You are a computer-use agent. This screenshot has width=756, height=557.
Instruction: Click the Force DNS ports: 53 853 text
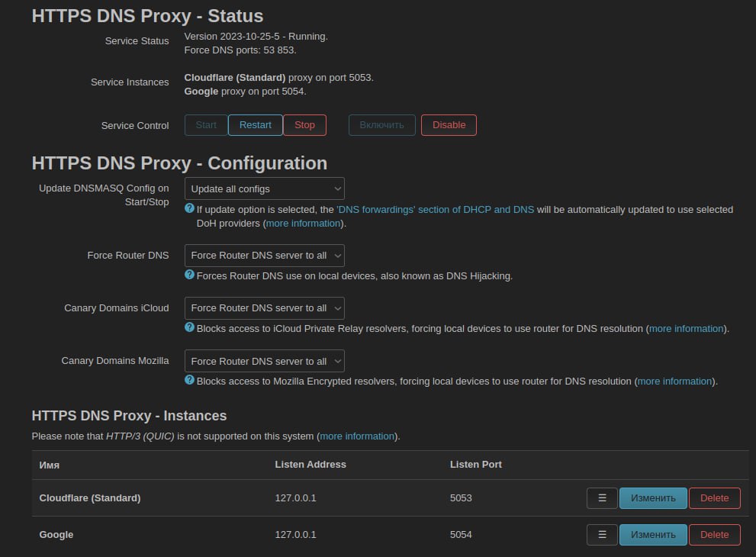click(240, 50)
